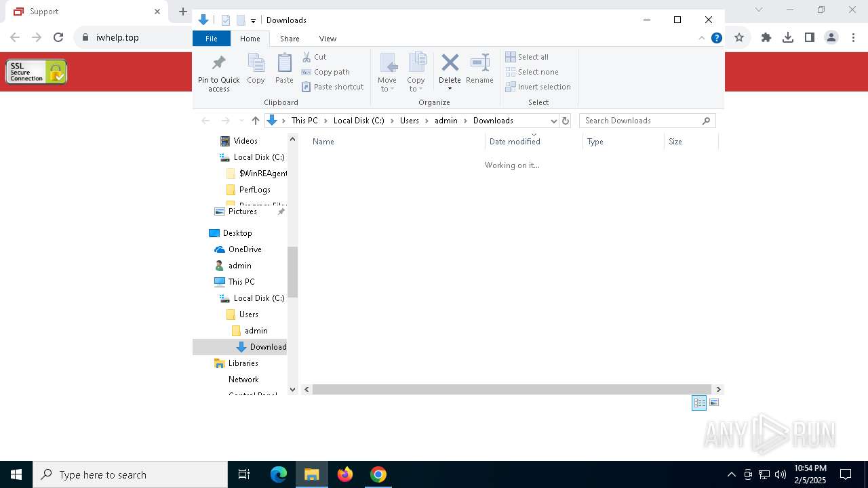The image size is (868, 488).
Task: Click Local Disk (C:) in address path
Action: click(x=359, y=121)
